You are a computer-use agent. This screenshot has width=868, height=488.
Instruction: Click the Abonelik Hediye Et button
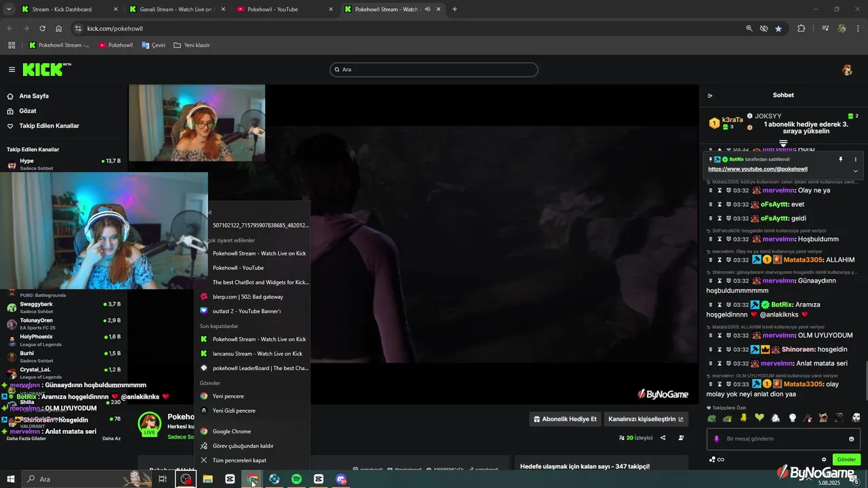566,419
